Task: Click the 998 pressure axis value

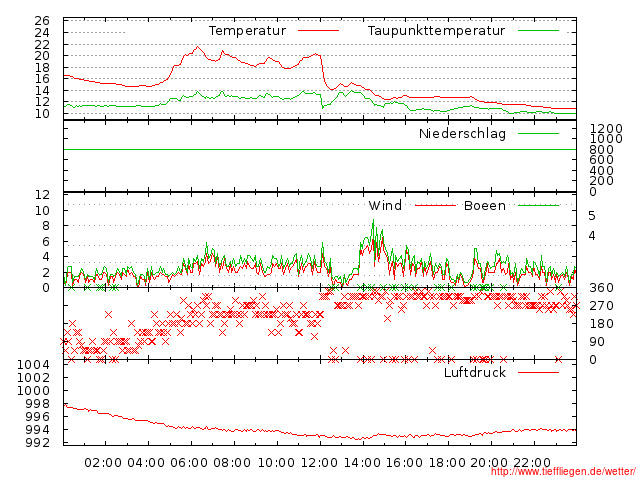Action: click(x=38, y=404)
